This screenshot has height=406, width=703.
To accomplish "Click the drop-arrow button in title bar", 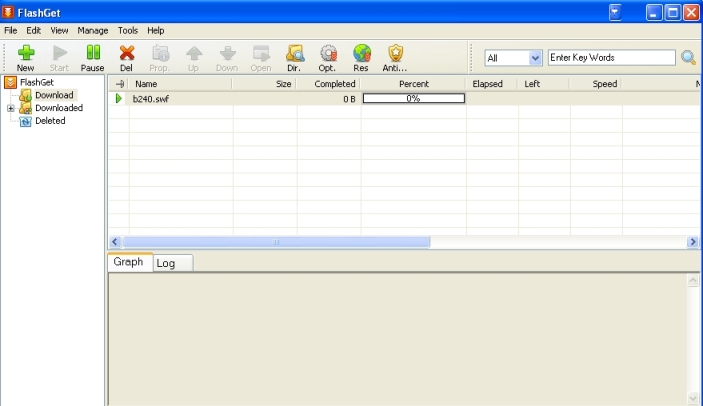I will (x=615, y=12).
